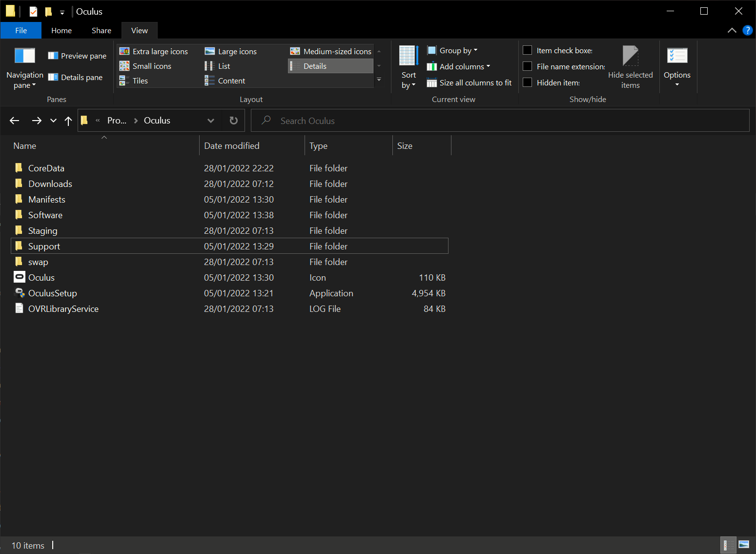Viewport: 756px width, 554px height.
Task: Go up one folder level
Action: (68, 121)
